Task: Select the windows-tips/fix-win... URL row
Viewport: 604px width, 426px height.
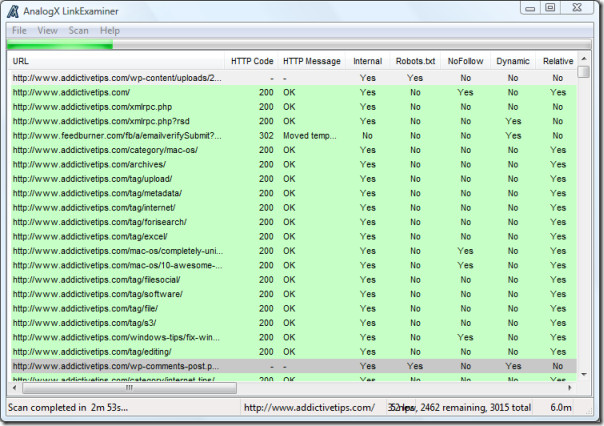Action: [293, 337]
